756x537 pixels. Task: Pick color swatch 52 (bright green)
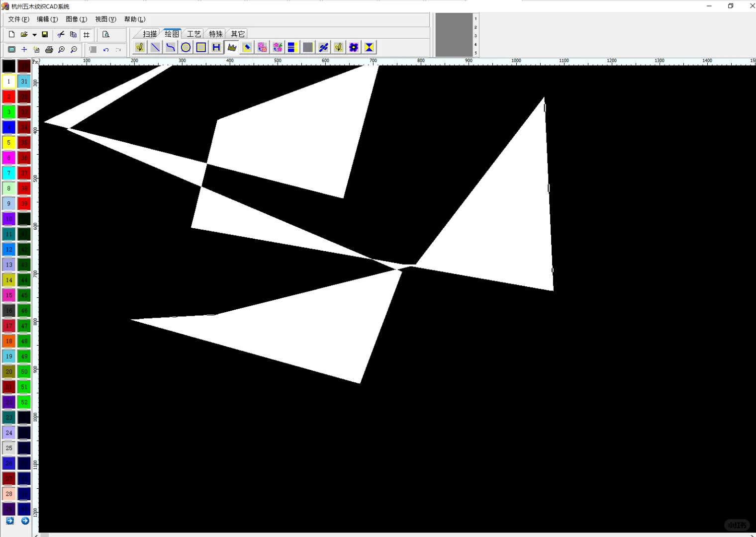click(x=24, y=402)
